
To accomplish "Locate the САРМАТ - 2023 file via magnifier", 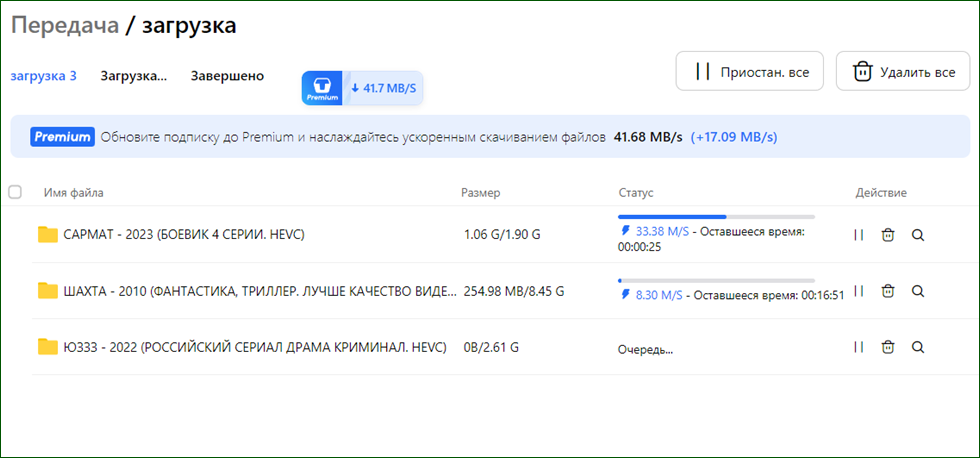I will pos(918,235).
